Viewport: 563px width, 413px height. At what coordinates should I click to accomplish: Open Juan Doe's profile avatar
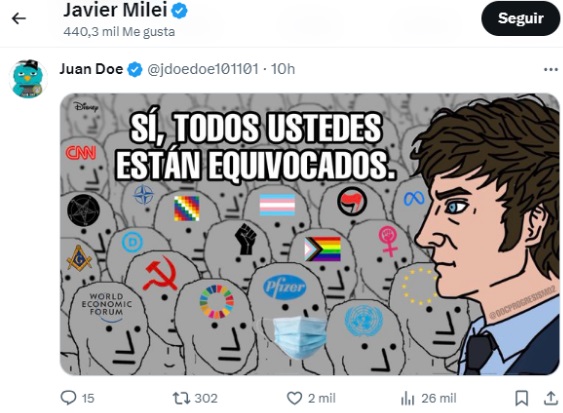click(28, 79)
